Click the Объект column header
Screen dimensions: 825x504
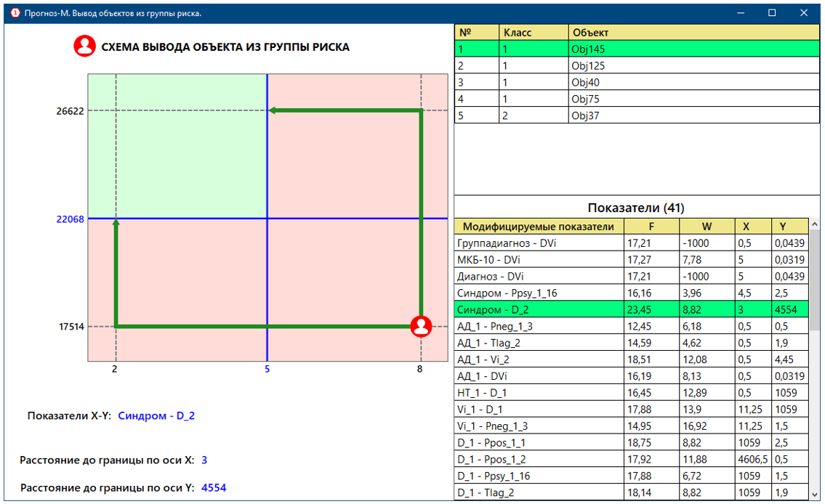point(693,33)
